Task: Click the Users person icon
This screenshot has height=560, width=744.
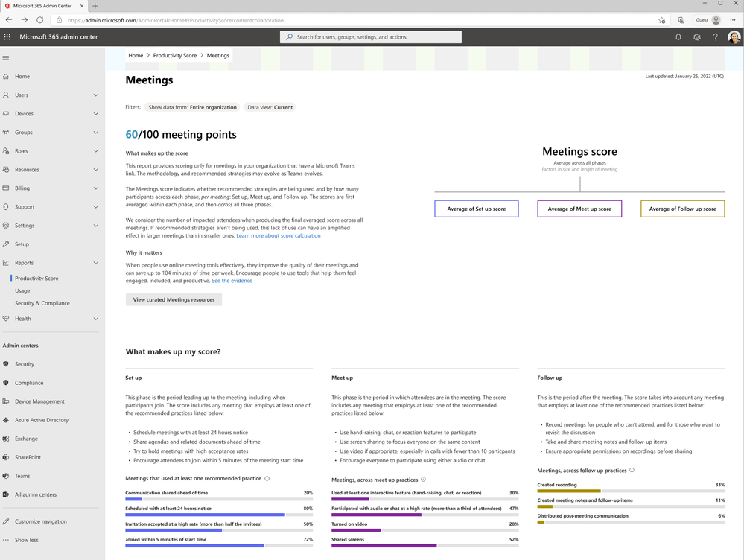Action: (x=6, y=95)
